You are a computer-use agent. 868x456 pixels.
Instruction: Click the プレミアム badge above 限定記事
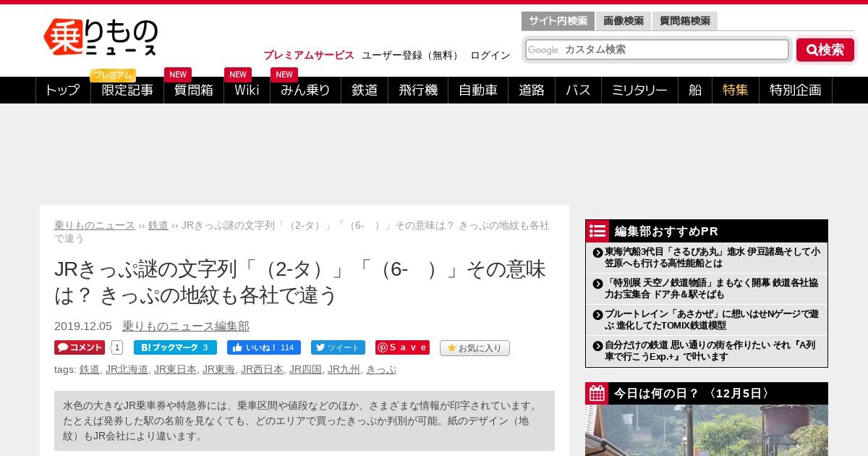[113, 75]
